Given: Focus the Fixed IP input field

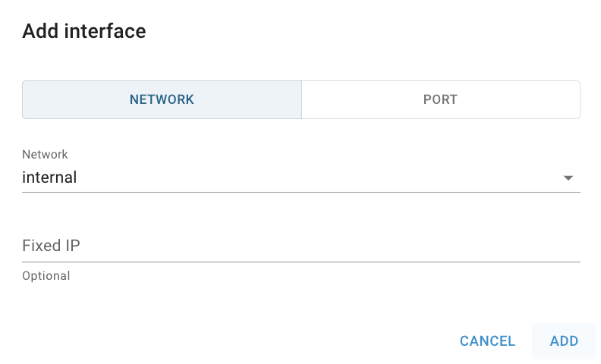Looking at the screenshot, I should tap(300, 246).
